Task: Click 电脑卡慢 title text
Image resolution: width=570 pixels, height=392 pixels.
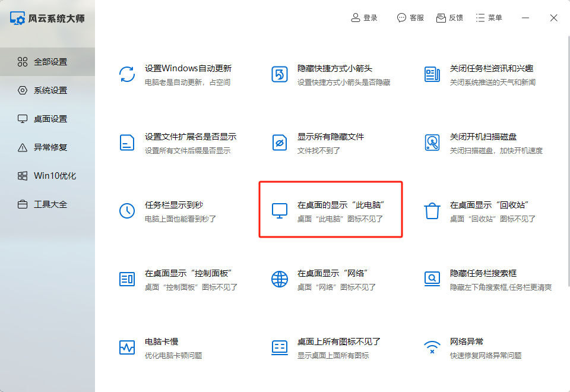Action: (x=161, y=342)
